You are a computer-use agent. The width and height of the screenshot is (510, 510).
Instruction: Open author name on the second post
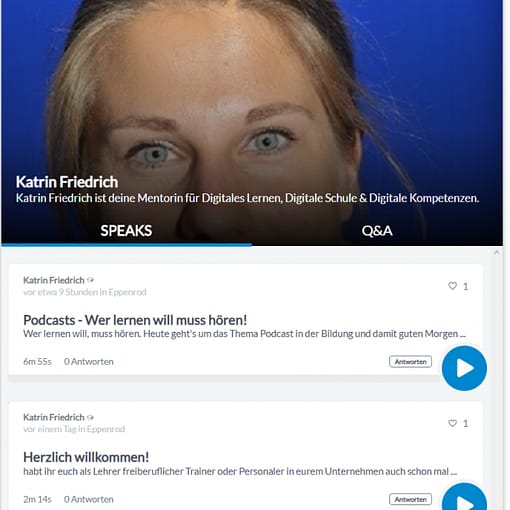coord(54,417)
